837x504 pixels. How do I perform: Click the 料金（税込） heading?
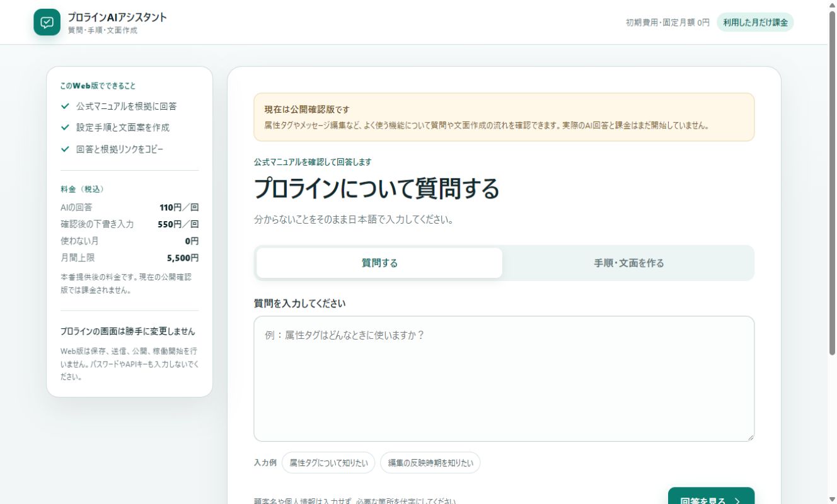tap(82, 189)
